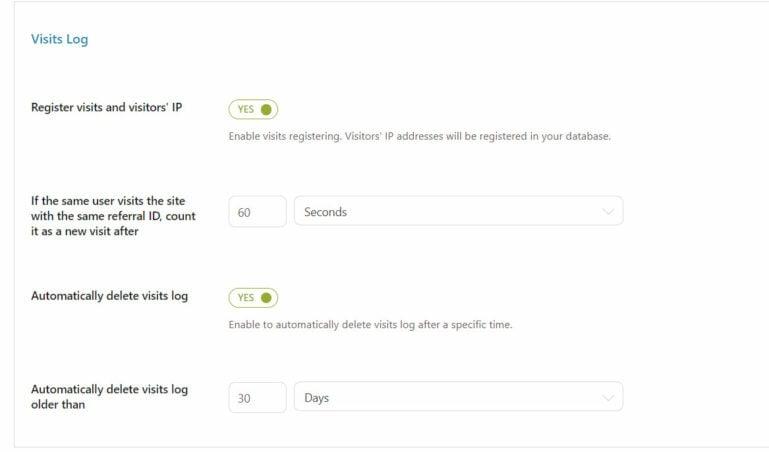
Task: Click the same user referral ID count label
Action: coord(113,216)
